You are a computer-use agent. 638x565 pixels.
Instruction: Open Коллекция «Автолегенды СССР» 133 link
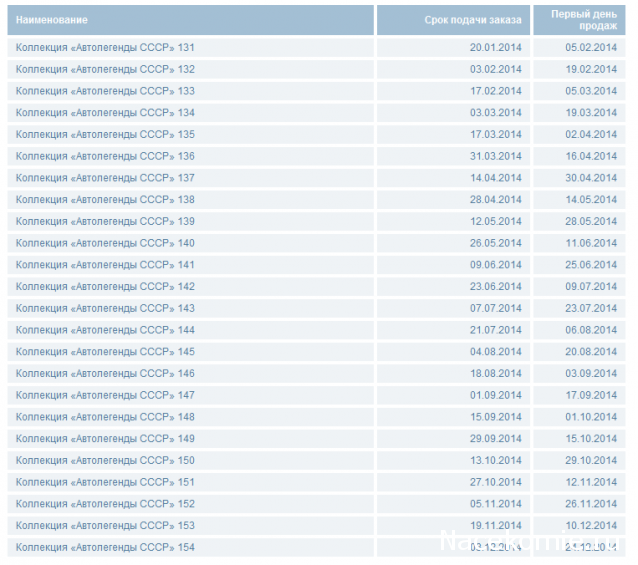tap(105, 91)
